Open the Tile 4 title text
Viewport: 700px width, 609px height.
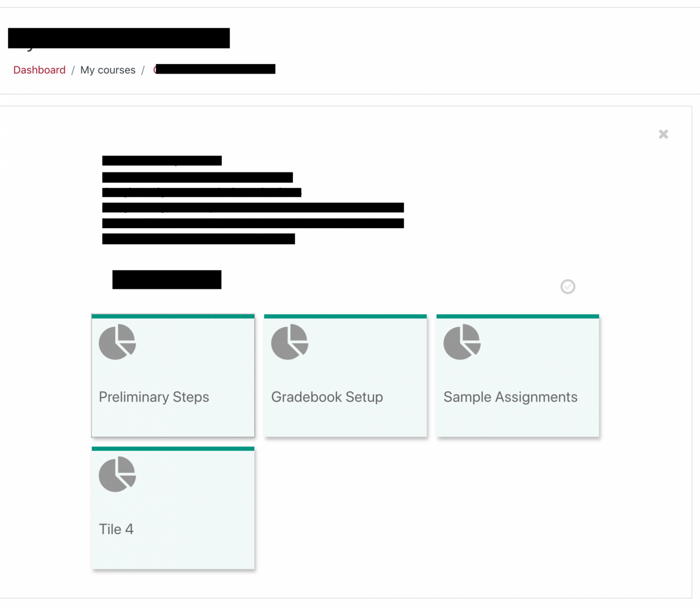click(x=116, y=529)
